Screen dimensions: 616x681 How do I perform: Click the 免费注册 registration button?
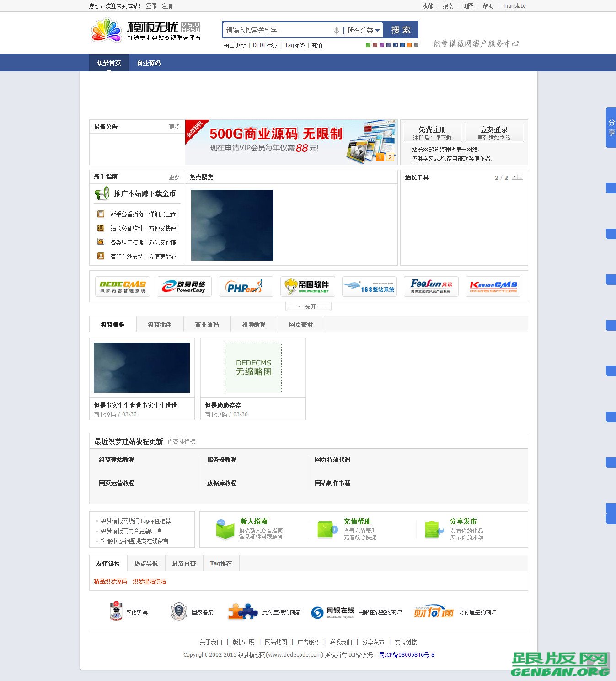click(432, 132)
